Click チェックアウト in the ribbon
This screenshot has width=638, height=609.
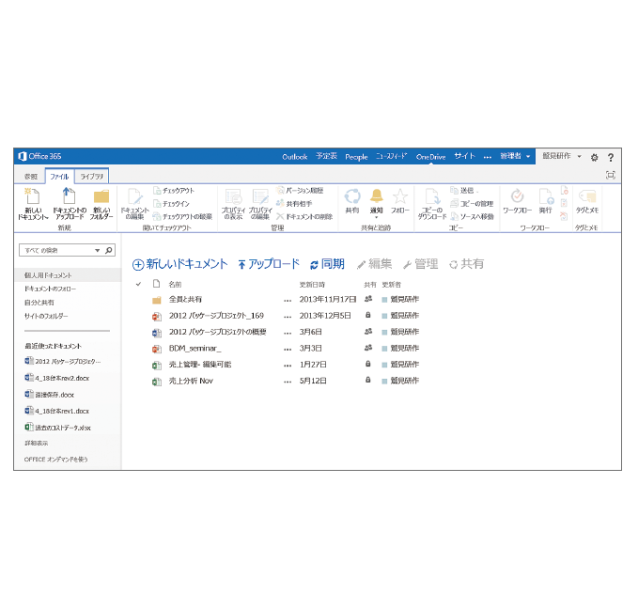tap(174, 190)
